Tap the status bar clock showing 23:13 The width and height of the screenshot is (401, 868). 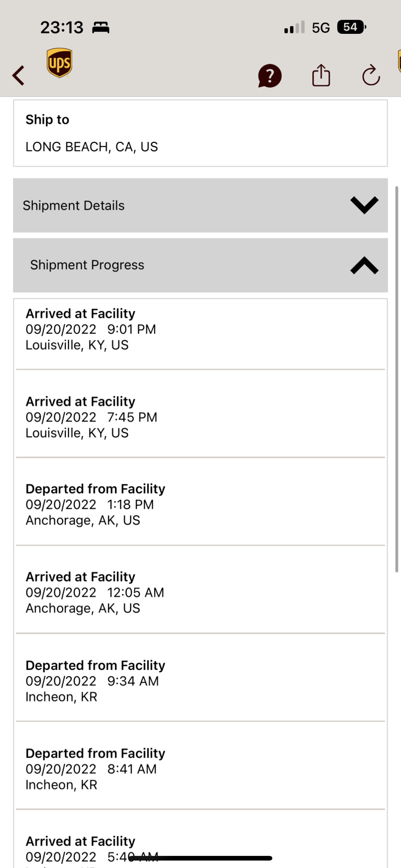pyautogui.click(x=62, y=28)
